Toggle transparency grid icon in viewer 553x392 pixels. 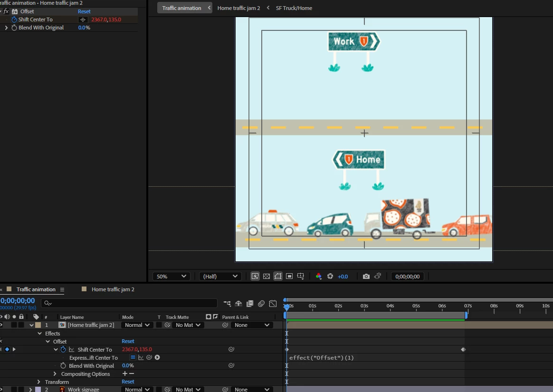point(267,276)
